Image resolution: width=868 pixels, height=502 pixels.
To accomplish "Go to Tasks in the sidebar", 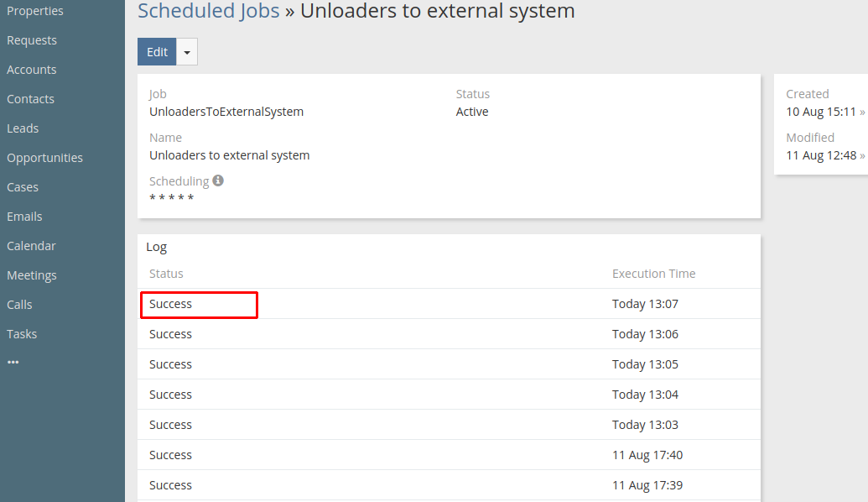I will (22, 334).
